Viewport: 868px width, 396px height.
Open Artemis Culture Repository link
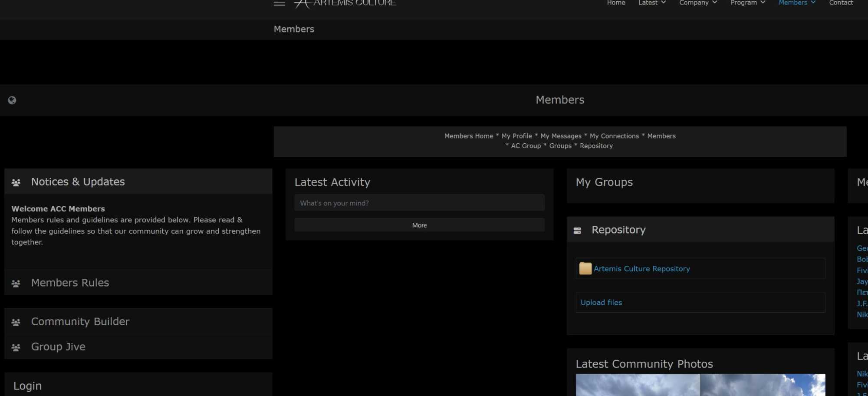pos(642,269)
